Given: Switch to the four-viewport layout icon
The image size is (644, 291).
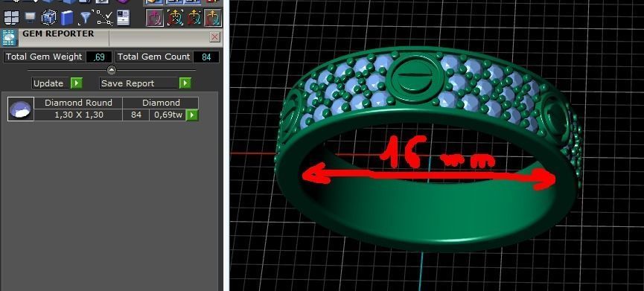Looking at the screenshot, I should (11, 17).
